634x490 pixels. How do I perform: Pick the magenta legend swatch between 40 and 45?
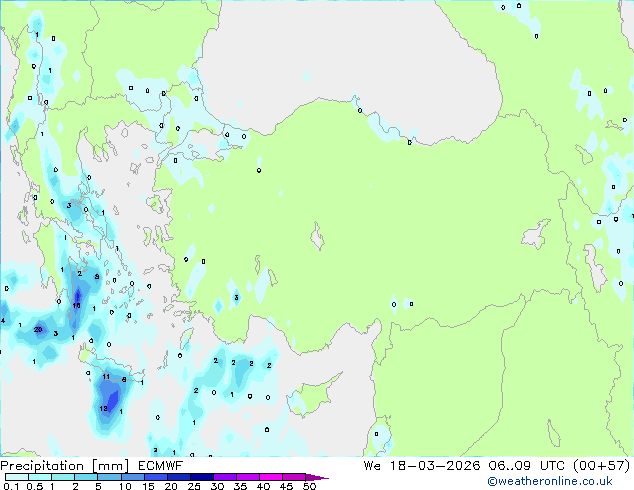pyautogui.click(x=271, y=477)
